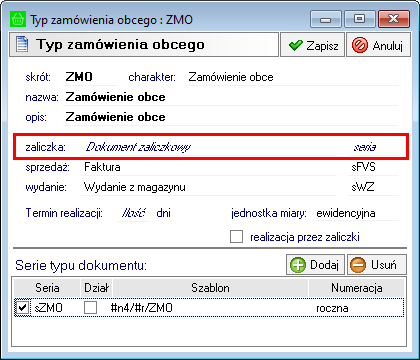The image size is (420, 360).
Task: Open the charakter field Zamówienie obce
Action: [x=292, y=77]
